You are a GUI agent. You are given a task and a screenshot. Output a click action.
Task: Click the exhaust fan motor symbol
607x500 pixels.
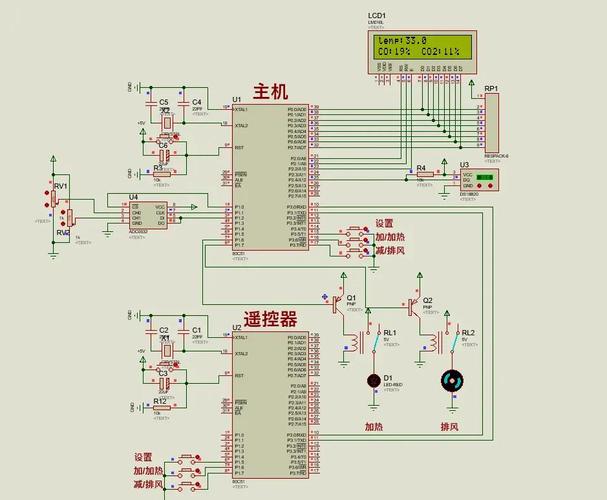tap(452, 381)
